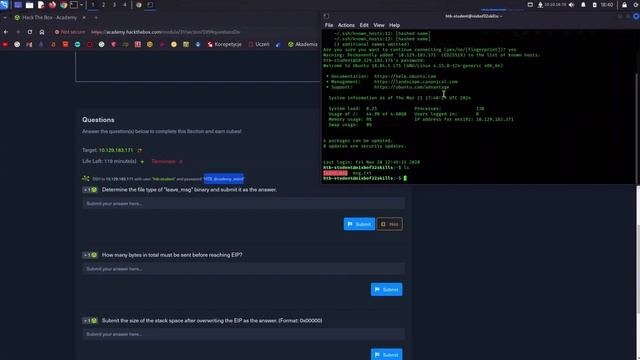Image resolution: width=640 pixels, height=360 pixels.
Task: Open the terminal launcher in top panel
Action: [x=74, y=5]
